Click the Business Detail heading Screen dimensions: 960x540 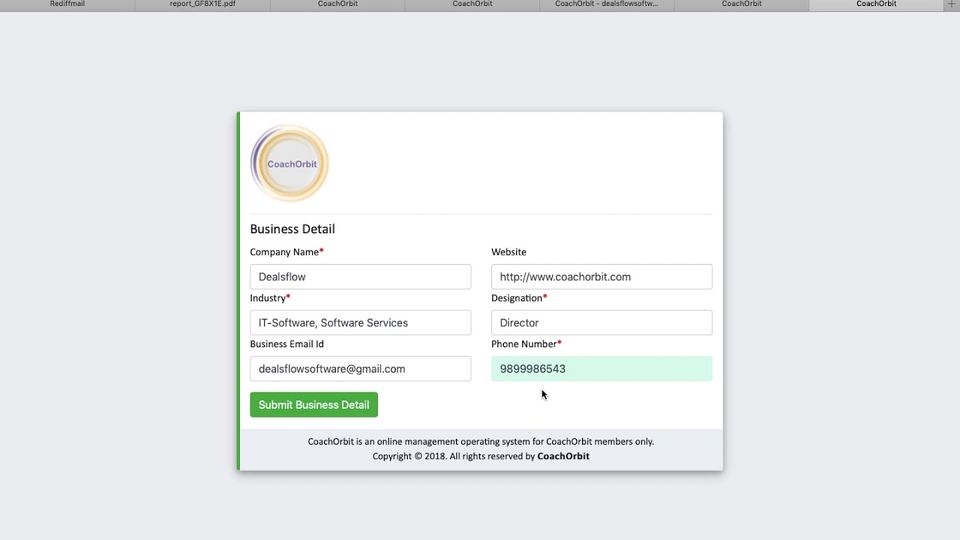click(292, 229)
